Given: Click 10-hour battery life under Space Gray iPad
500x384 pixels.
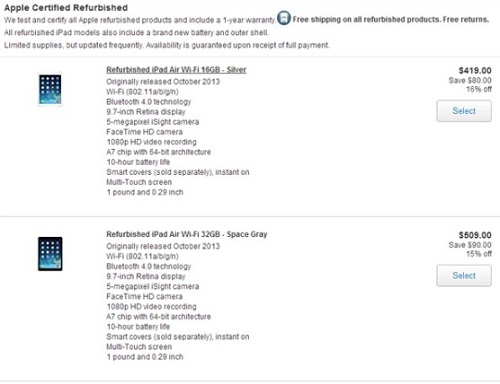Looking at the screenshot, I should pyautogui.click(x=138, y=327).
